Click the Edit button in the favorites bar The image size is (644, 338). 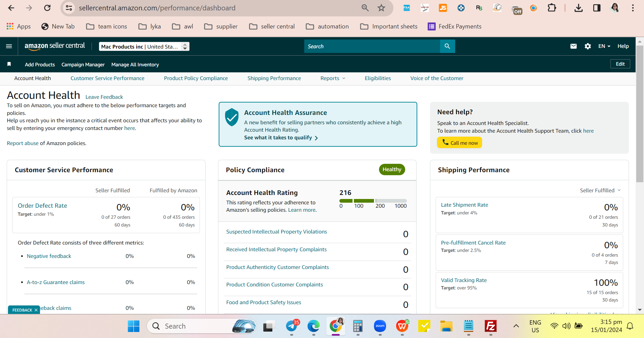(620, 64)
